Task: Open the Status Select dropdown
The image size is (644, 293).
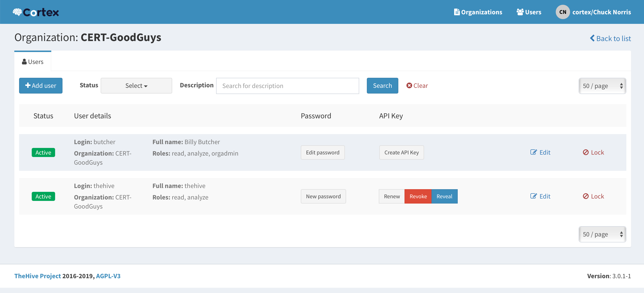Action: pyautogui.click(x=136, y=85)
